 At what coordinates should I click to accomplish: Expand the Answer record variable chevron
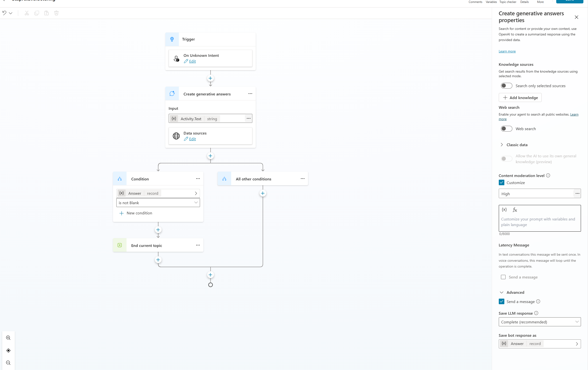pyautogui.click(x=196, y=193)
